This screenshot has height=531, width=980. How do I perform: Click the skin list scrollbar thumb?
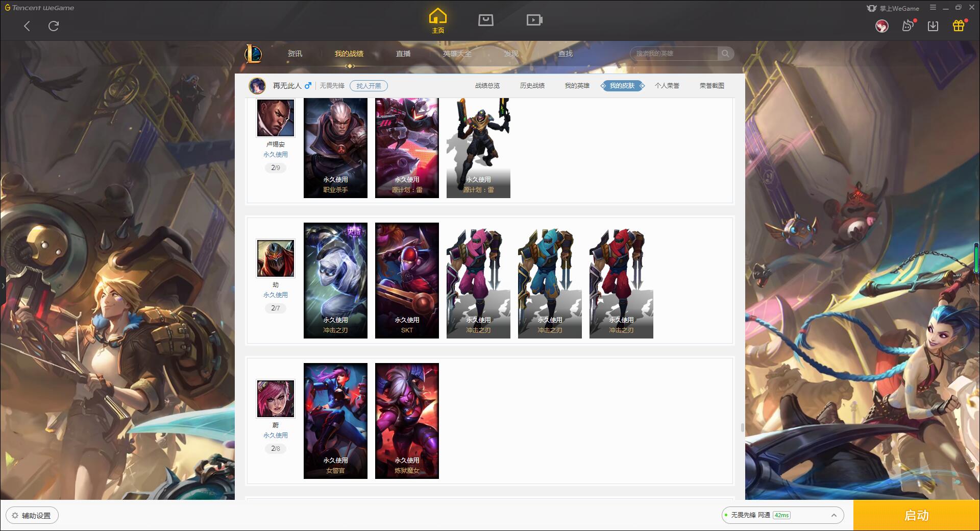pyautogui.click(x=742, y=427)
